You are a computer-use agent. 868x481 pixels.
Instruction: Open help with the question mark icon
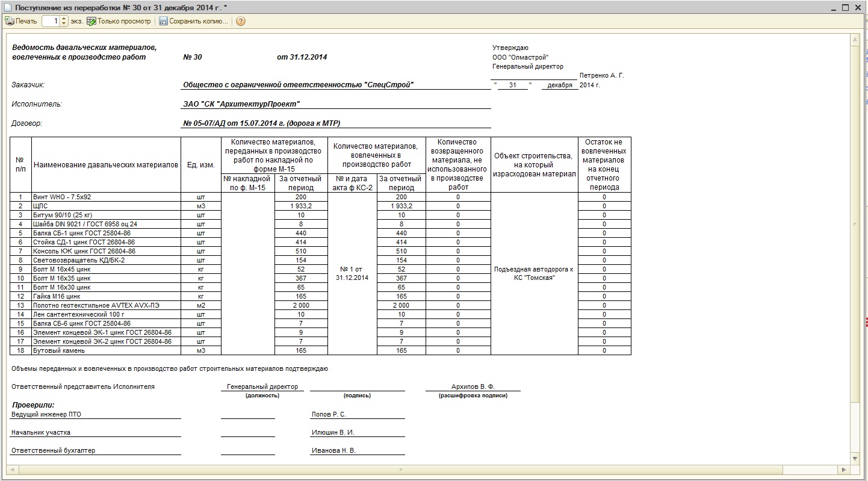click(241, 21)
